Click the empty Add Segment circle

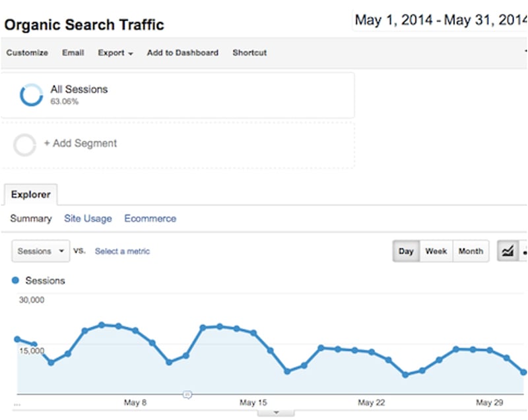pyautogui.click(x=24, y=144)
